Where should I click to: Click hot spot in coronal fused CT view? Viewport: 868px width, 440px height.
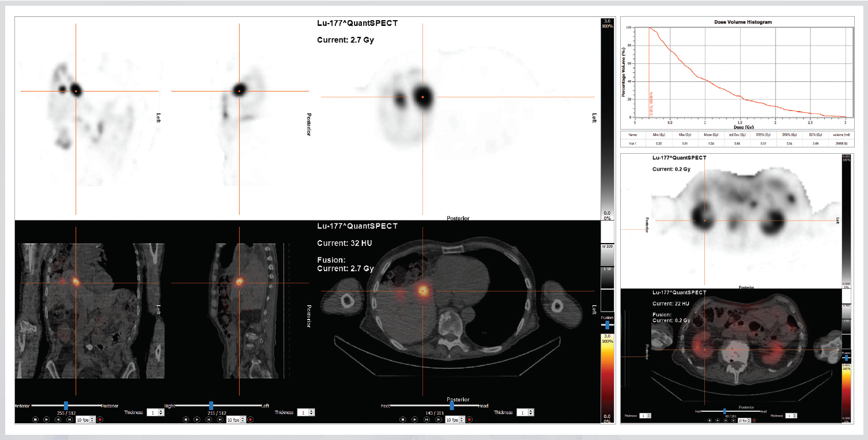(x=76, y=282)
